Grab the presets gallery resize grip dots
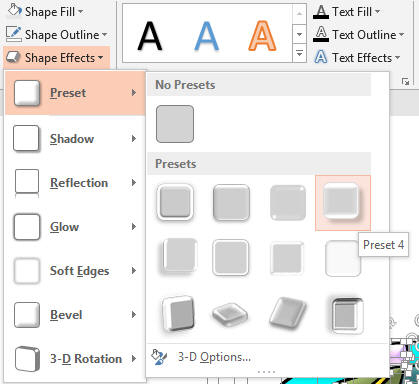The height and width of the screenshot is (384, 419). (x=267, y=372)
